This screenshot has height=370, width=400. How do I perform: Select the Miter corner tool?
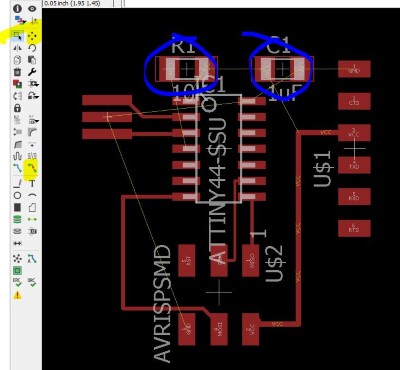tap(32, 132)
